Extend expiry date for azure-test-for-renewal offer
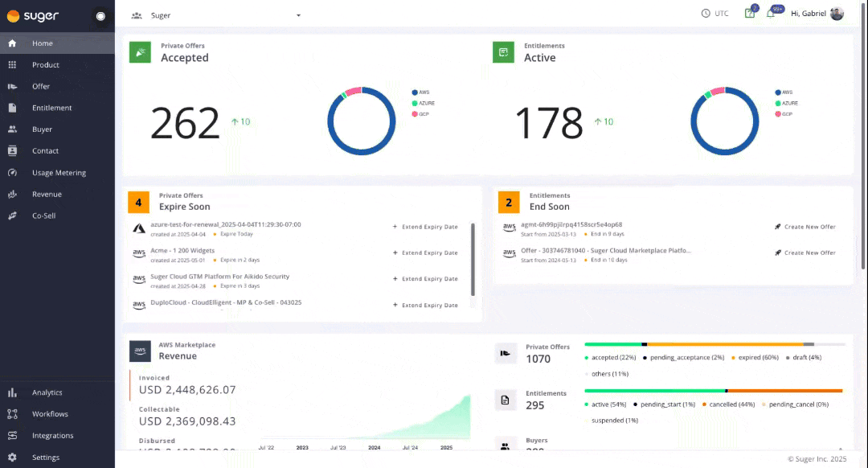This screenshot has width=868, height=468. pos(425,227)
